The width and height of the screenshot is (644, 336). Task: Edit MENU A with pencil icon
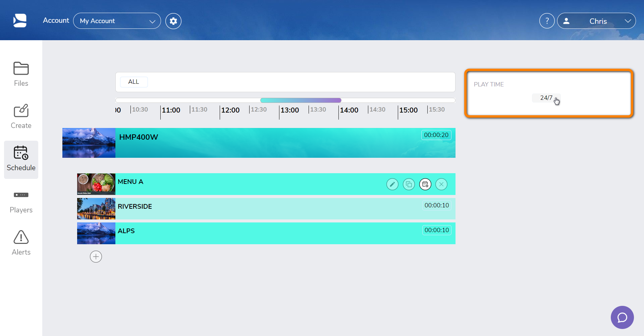click(392, 184)
